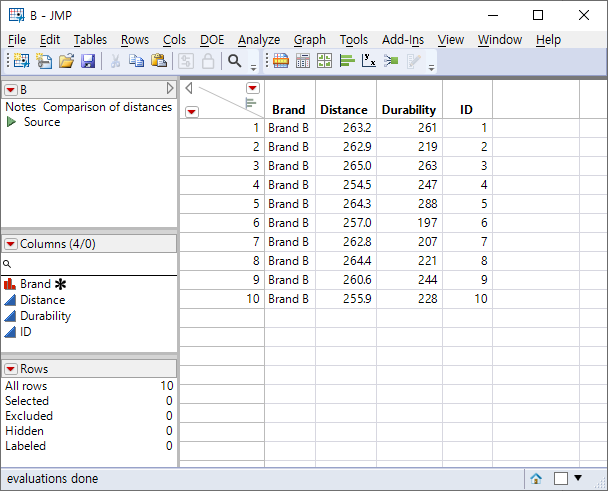Click the Columns search input field
608x491 pixels.
click(x=89, y=265)
